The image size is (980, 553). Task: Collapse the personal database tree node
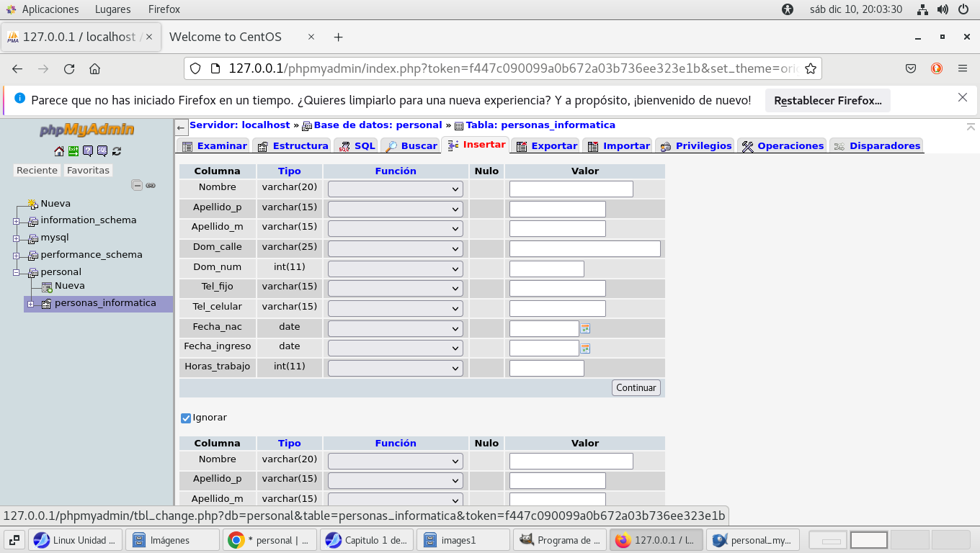point(16,273)
